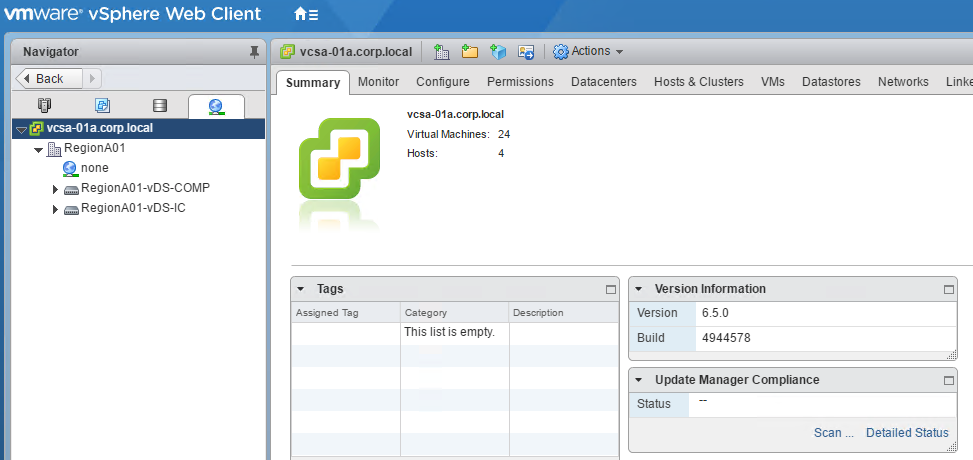
Task: Collapse the Version Information panel
Action: pos(639,289)
